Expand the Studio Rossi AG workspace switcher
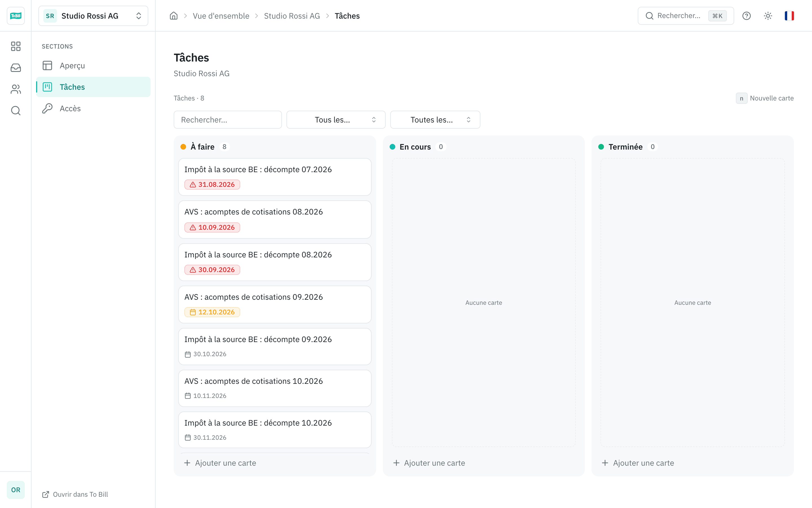The width and height of the screenshot is (812, 508). click(93, 16)
